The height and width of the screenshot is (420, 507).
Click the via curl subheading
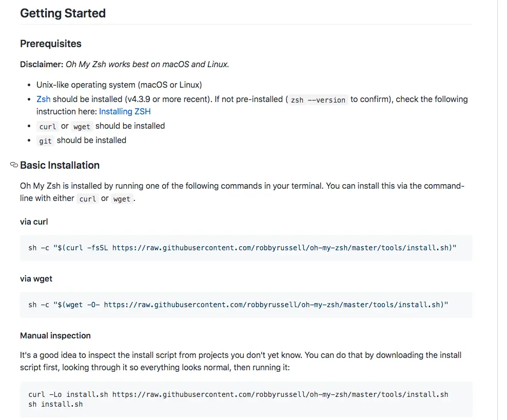(x=34, y=222)
